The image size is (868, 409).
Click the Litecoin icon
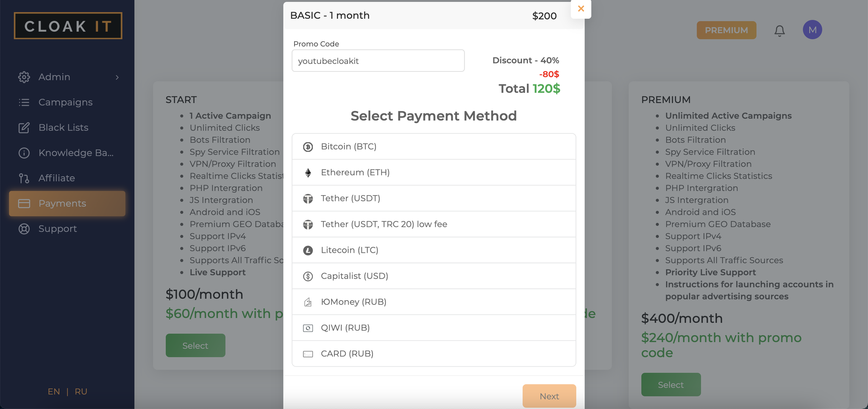tap(308, 251)
